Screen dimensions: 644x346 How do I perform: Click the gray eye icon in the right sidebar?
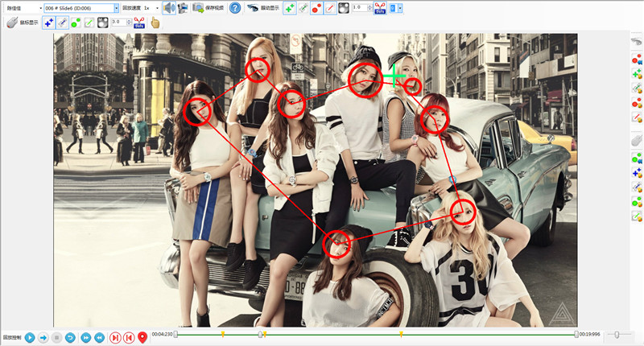(x=636, y=41)
